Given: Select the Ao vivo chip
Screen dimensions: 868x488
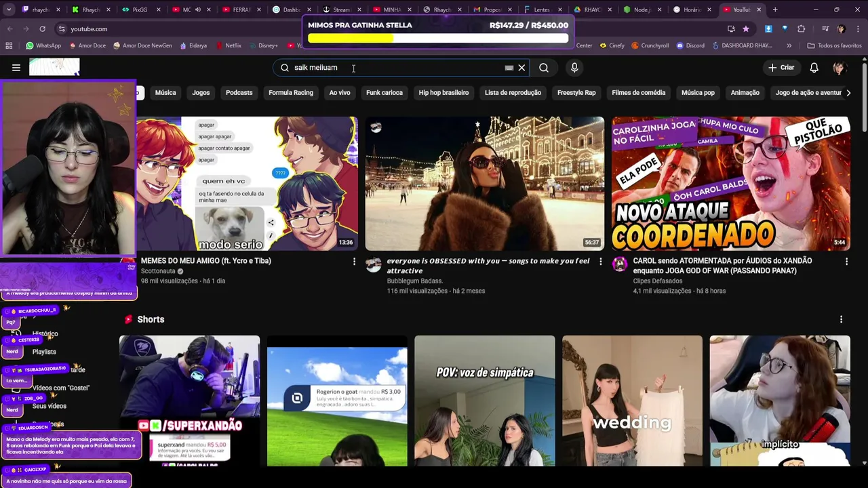Looking at the screenshot, I should pyautogui.click(x=340, y=93).
